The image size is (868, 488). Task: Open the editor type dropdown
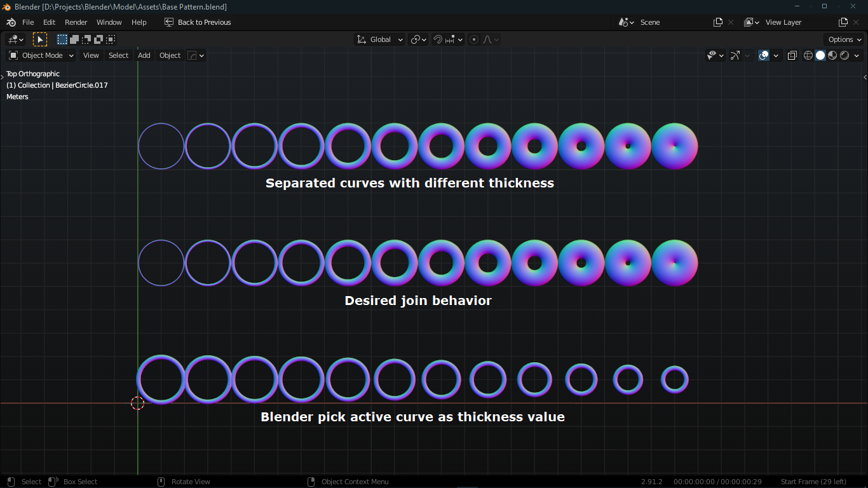(x=15, y=39)
